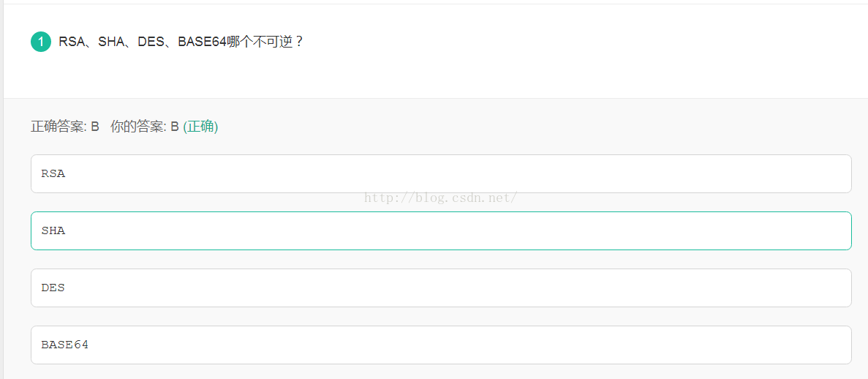
Task: Click the word SHA in the question title
Action: [x=111, y=42]
